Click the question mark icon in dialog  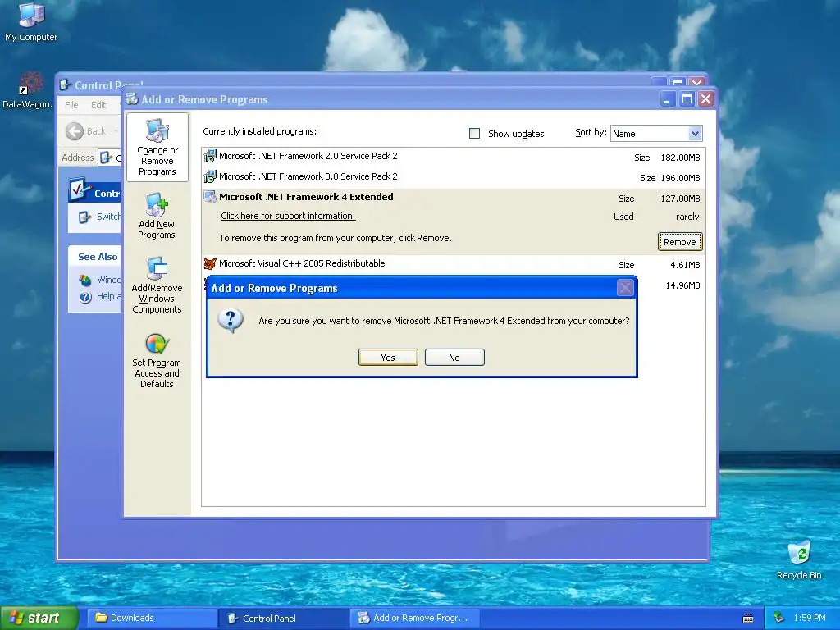coord(231,321)
